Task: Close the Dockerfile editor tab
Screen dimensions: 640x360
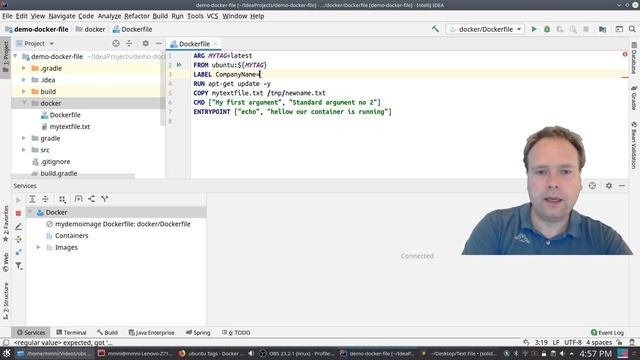Action: (216, 44)
